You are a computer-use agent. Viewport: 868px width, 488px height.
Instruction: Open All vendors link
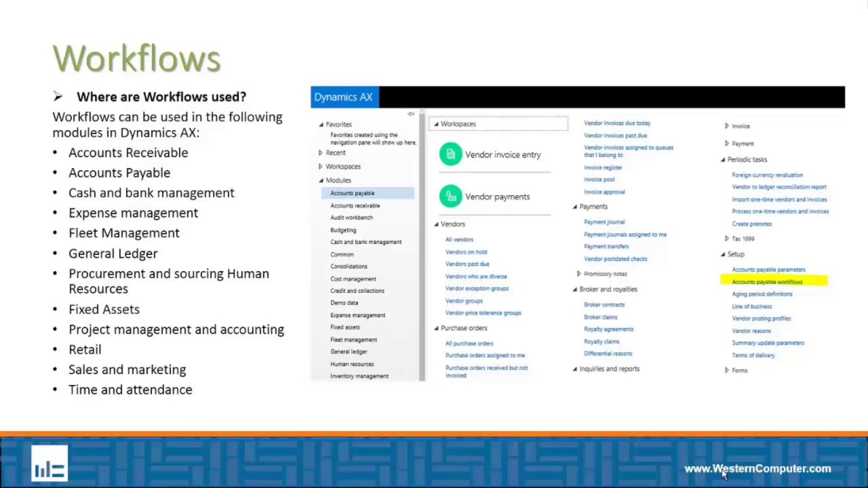459,239
